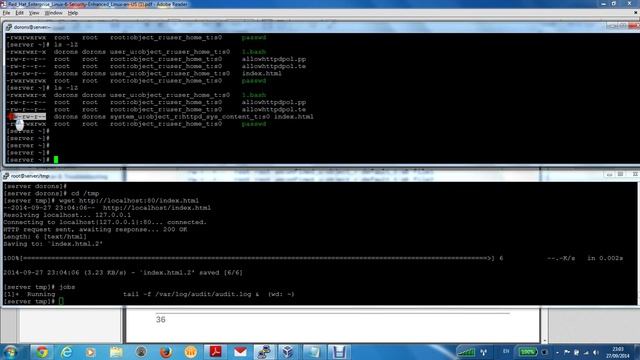Open the View menu in Adobe Reader
Image resolution: width=640 pixels, height=360 pixels.
34,13
